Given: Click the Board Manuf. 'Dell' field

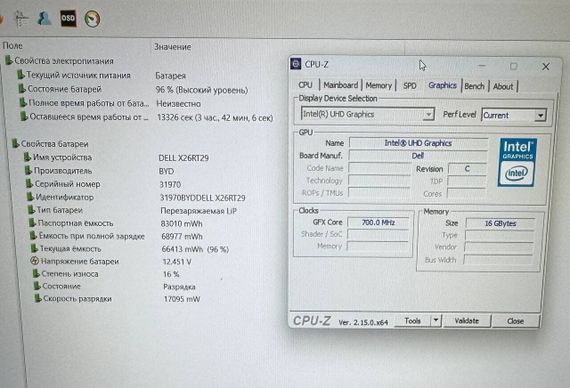Looking at the screenshot, I should pyautogui.click(x=418, y=156).
